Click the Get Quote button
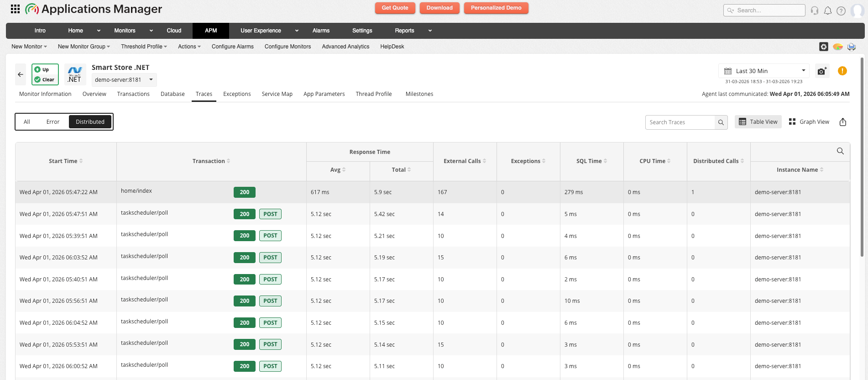 [x=395, y=8]
